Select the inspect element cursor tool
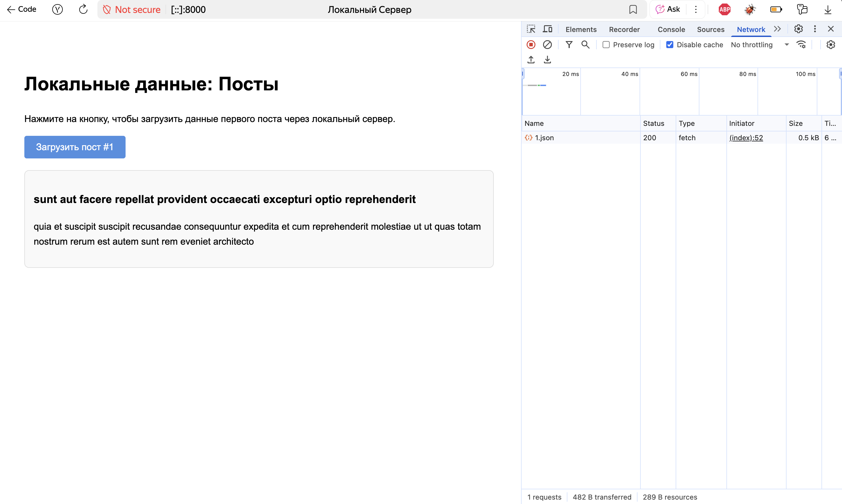The width and height of the screenshot is (842, 504). click(531, 29)
